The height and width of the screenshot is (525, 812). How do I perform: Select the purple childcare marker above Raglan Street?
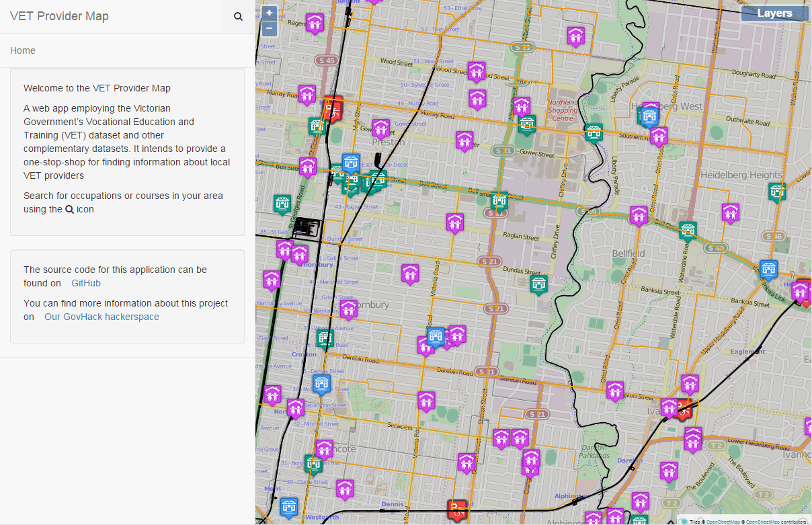(x=455, y=223)
